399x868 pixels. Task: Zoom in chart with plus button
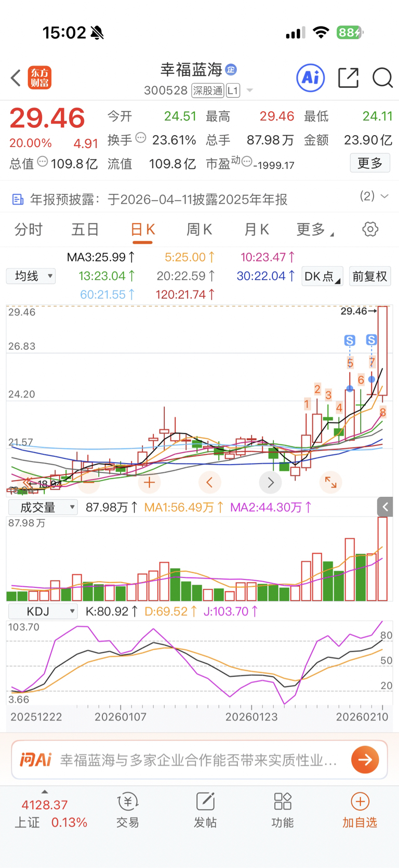tap(150, 482)
